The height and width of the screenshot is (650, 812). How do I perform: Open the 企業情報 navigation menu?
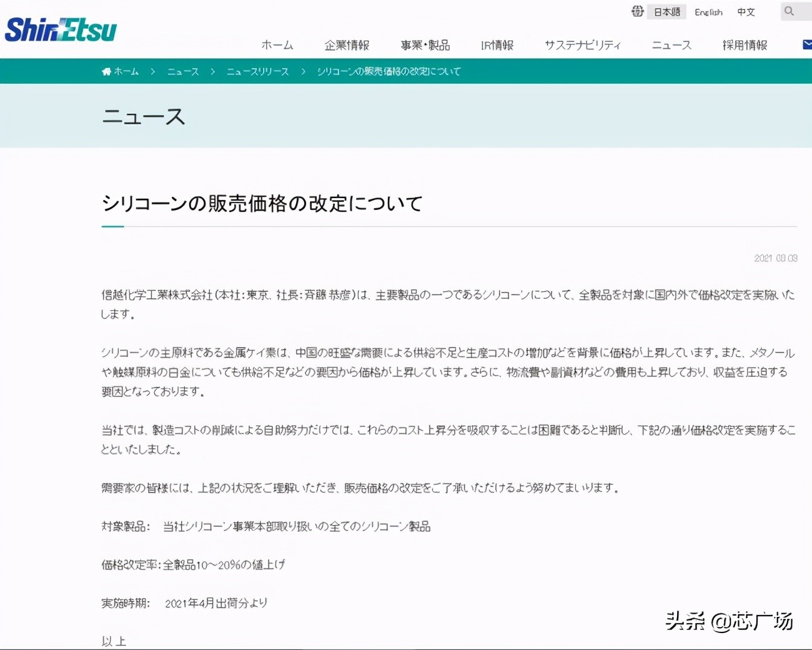click(x=347, y=44)
